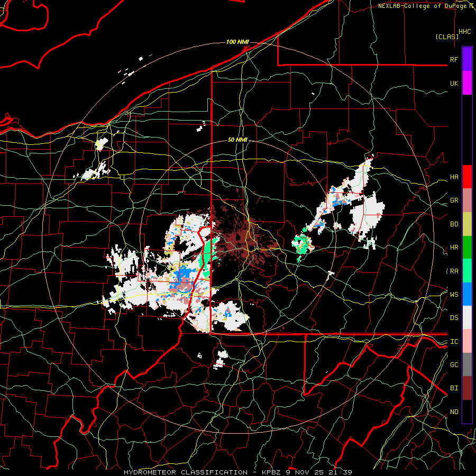
Task: Select the GR graupel color swatch
Action: click(x=467, y=200)
